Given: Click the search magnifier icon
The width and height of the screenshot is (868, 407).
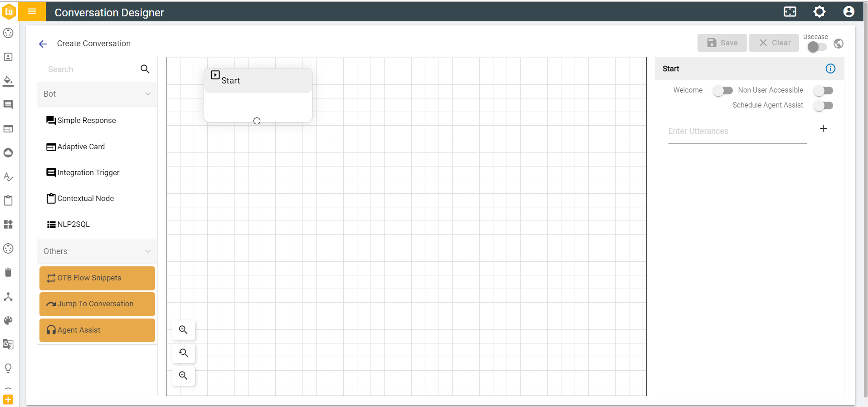Looking at the screenshot, I should point(145,69).
